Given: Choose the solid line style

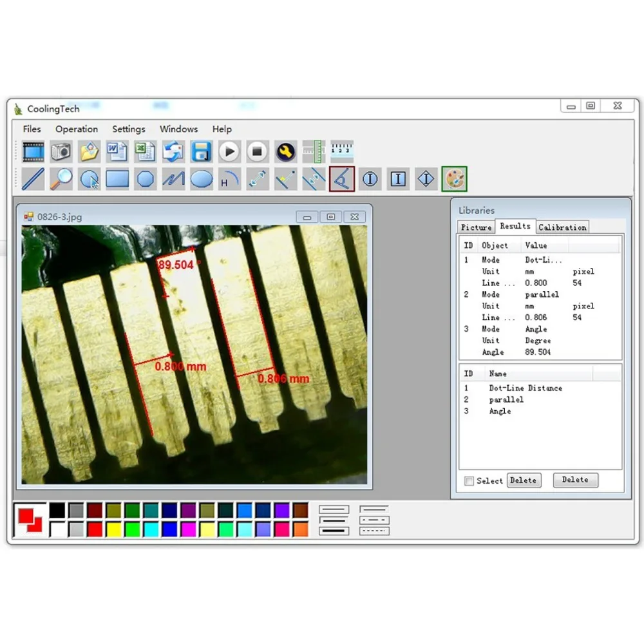Looking at the screenshot, I should coord(374,509).
